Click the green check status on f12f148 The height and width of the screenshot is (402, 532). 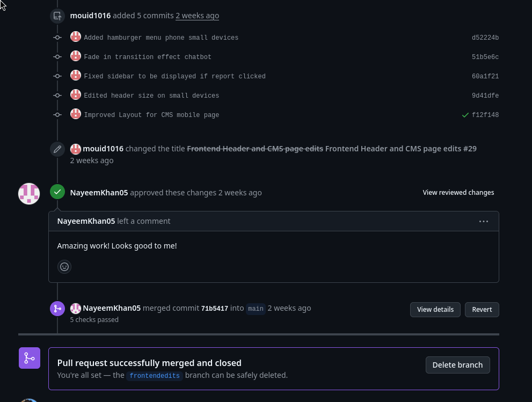(465, 115)
